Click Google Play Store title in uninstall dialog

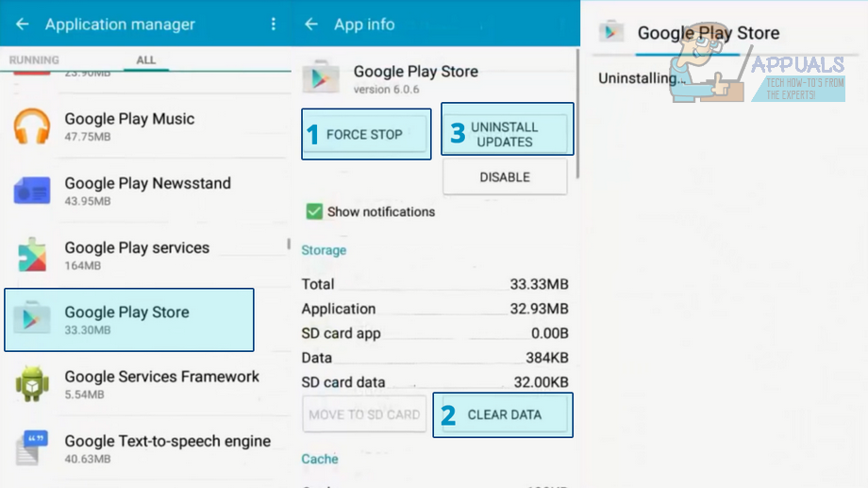pyautogui.click(x=708, y=33)
